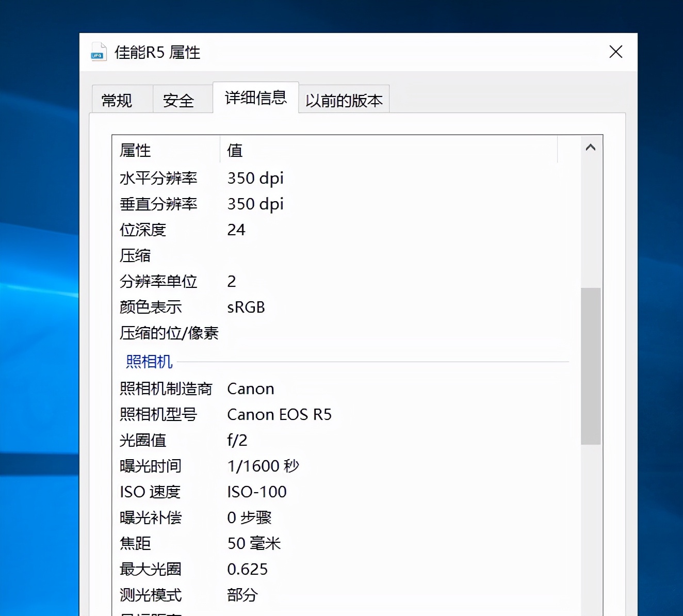Select the 350 dpi vertical resolution value
Viewport: 683px width, 616px height.
click(x=255, y=204)
